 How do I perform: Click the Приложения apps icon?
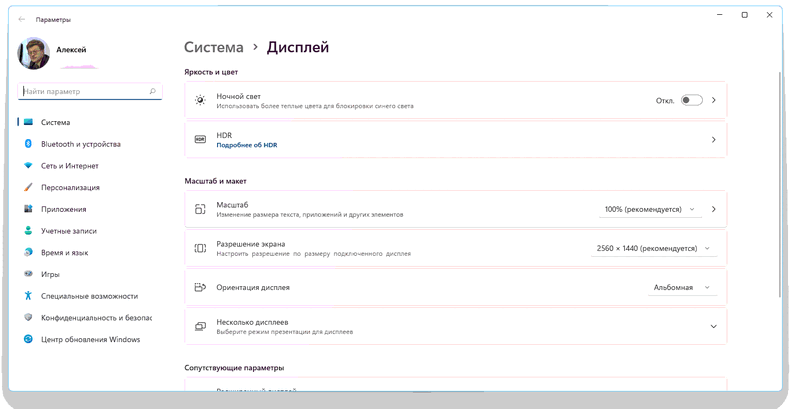point(29,209)
